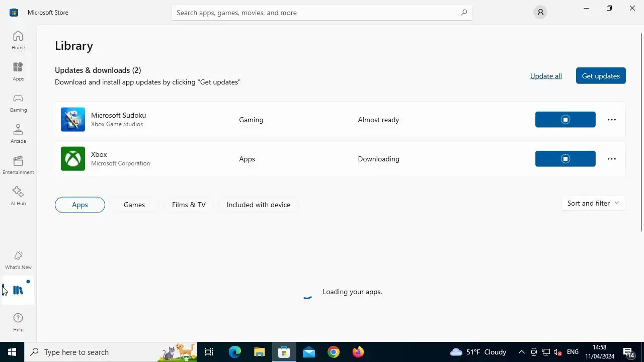Open the Entertainment sidebar section

(18, 165)
